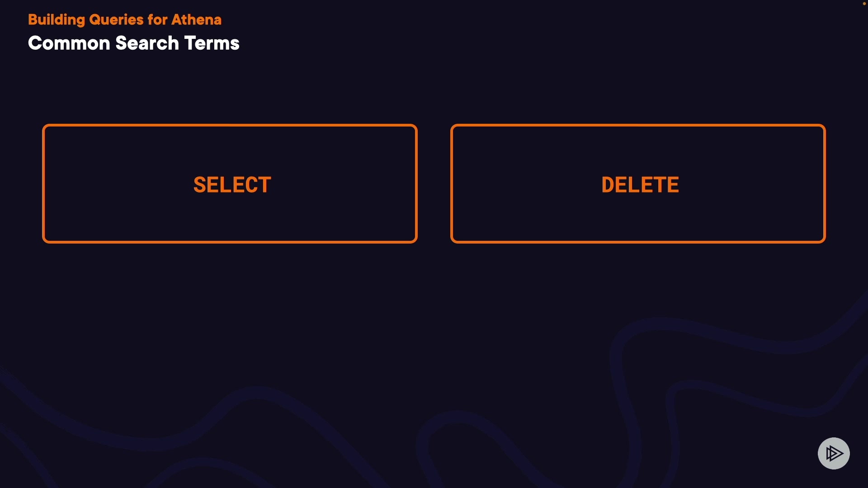Click capital Q in Queries
Viewport: 868px width, 488px height.
95,20
